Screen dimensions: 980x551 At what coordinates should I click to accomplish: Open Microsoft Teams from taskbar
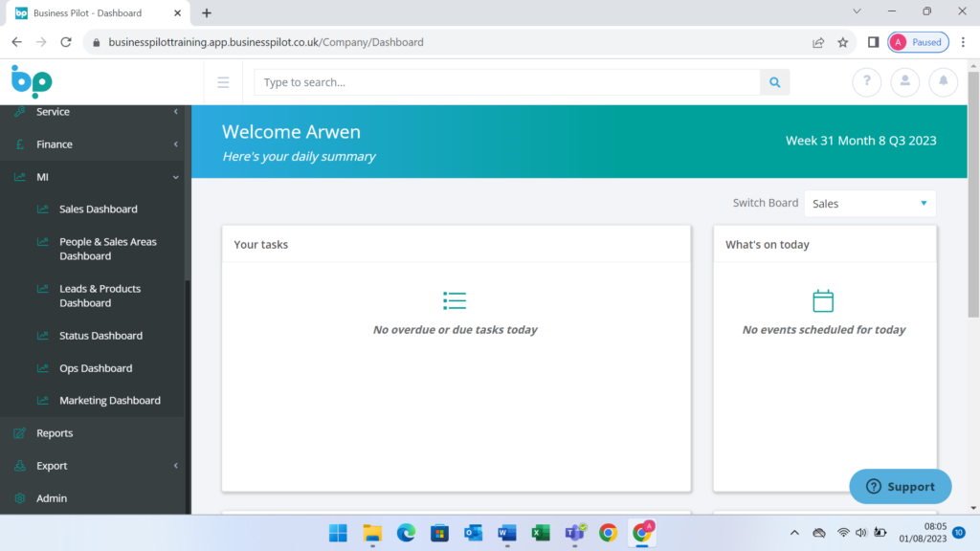click(574, 533)
